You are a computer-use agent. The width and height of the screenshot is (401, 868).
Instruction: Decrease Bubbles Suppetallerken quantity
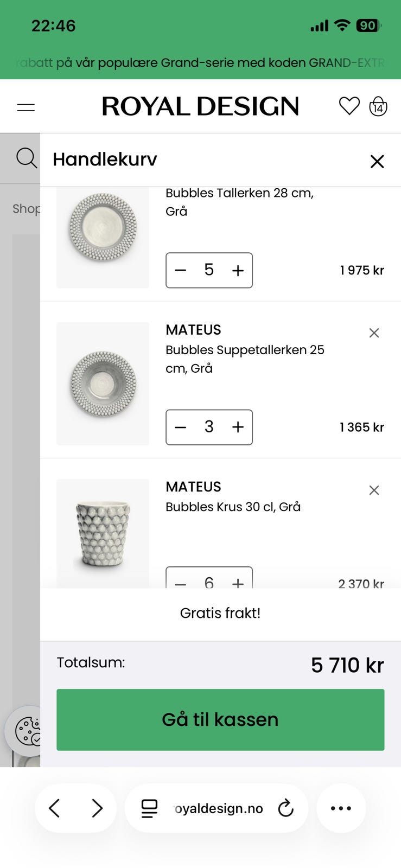[x=181, y=427]
